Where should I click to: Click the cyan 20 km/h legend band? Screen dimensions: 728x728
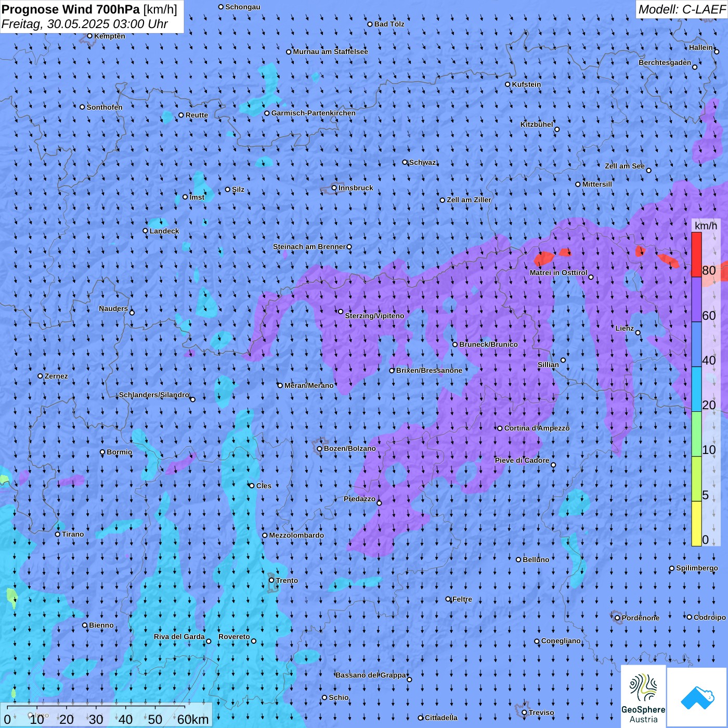pyautogui.click(x=696, y=389)
